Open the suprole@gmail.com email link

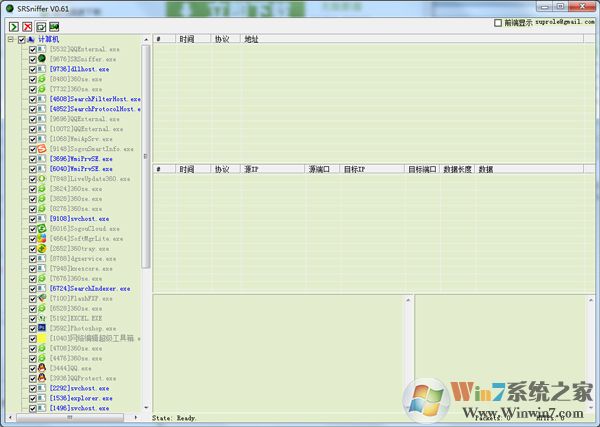557,22
